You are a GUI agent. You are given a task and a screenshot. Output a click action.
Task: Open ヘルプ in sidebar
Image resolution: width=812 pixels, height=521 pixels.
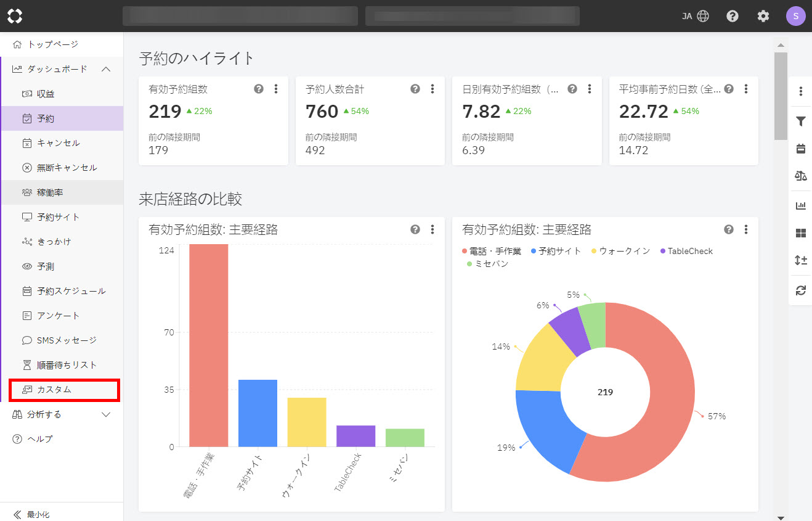[x=62, y=439]
